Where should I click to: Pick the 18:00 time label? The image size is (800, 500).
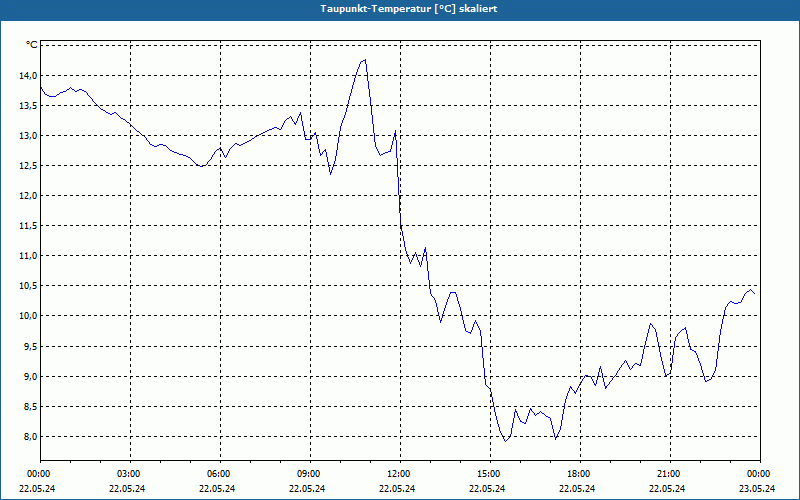[578, 474]
